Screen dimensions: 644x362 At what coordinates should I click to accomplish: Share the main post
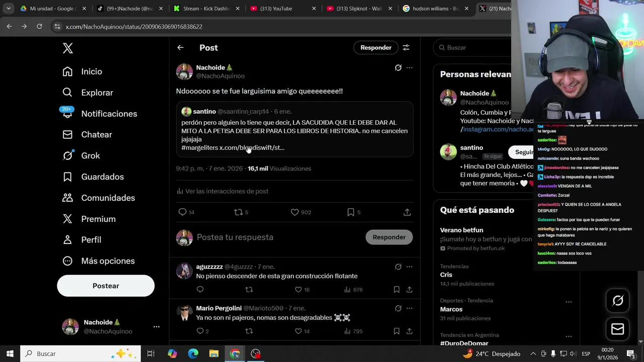pyautogui.click(x=407, y=212)
